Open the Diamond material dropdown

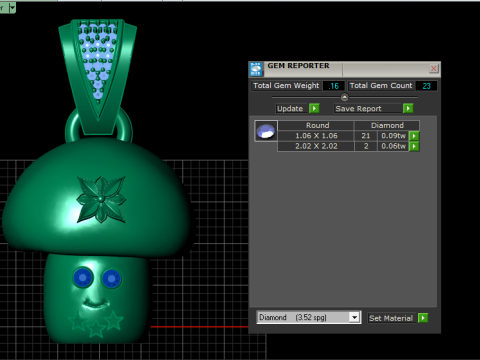click(x=354, y=317)
